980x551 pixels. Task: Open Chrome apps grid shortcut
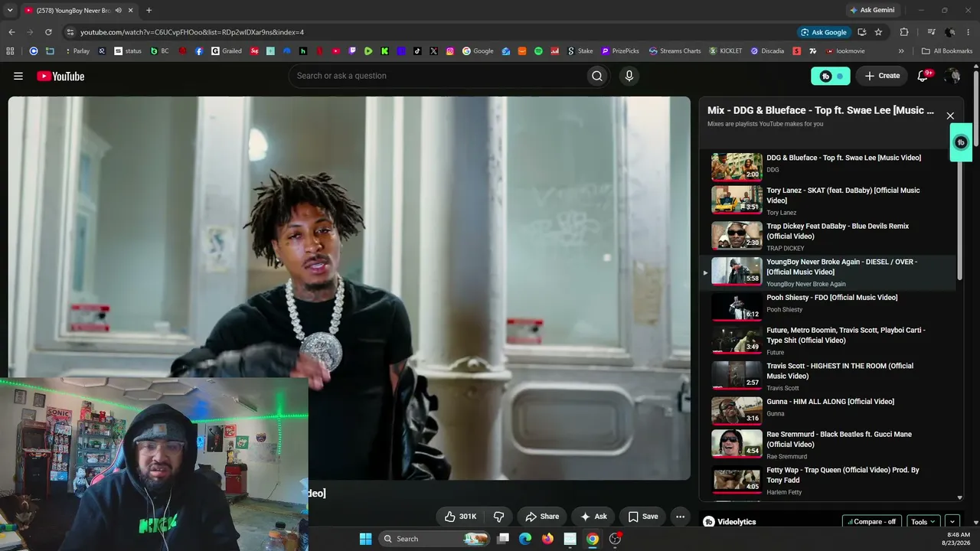(10, 51)
